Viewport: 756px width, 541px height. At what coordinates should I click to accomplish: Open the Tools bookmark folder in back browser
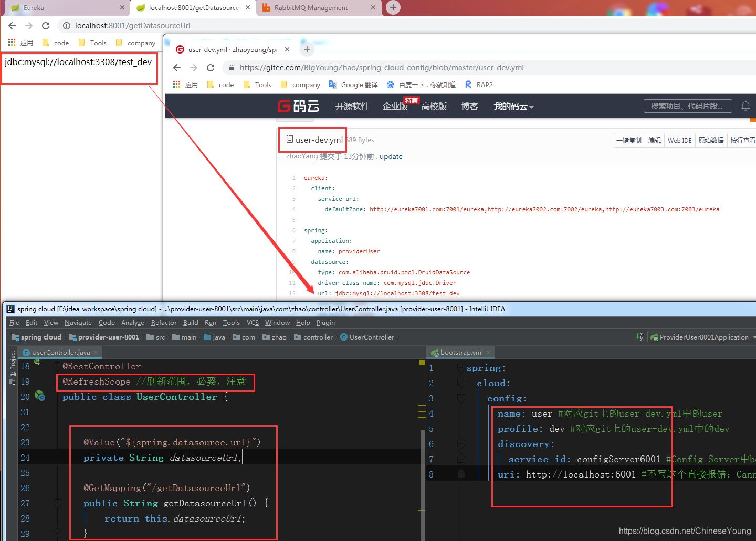point(92,43)
